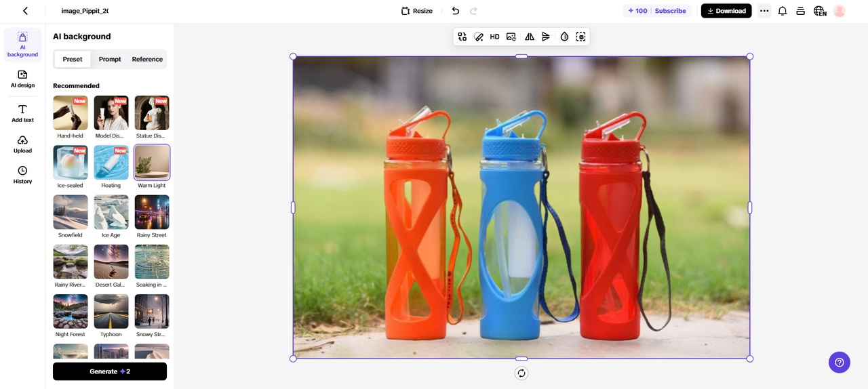Choose the Desert Galaxy preset
This screenshot has width=868, height=389.
(111, 262)
